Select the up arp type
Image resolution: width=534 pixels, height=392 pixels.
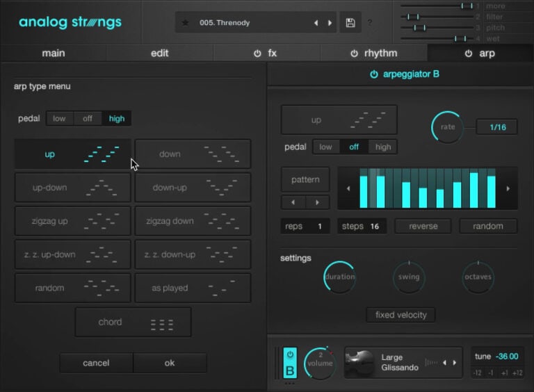click(72, 154)
